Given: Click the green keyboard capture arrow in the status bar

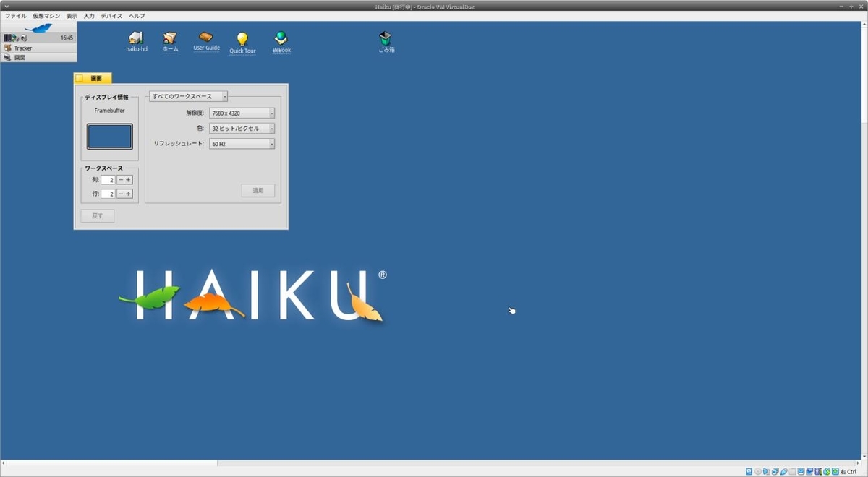Looking at the screenshot, I should coord(835,471).
